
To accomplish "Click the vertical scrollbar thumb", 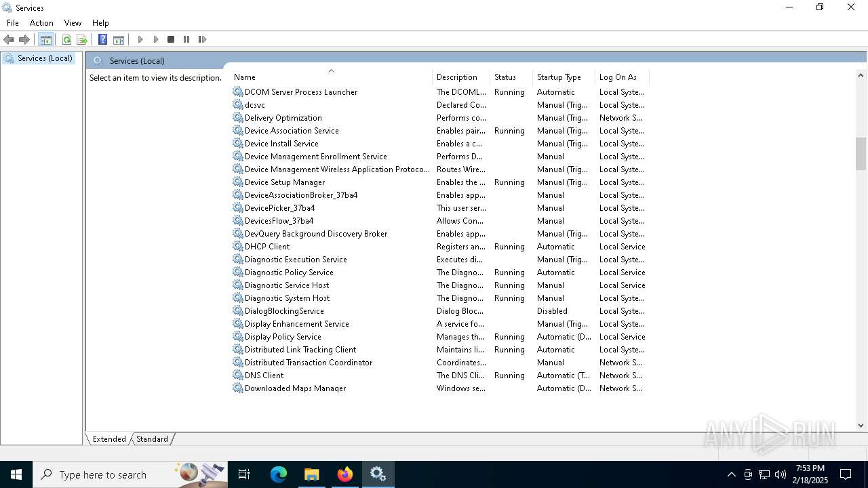I will tap(861, 154).
